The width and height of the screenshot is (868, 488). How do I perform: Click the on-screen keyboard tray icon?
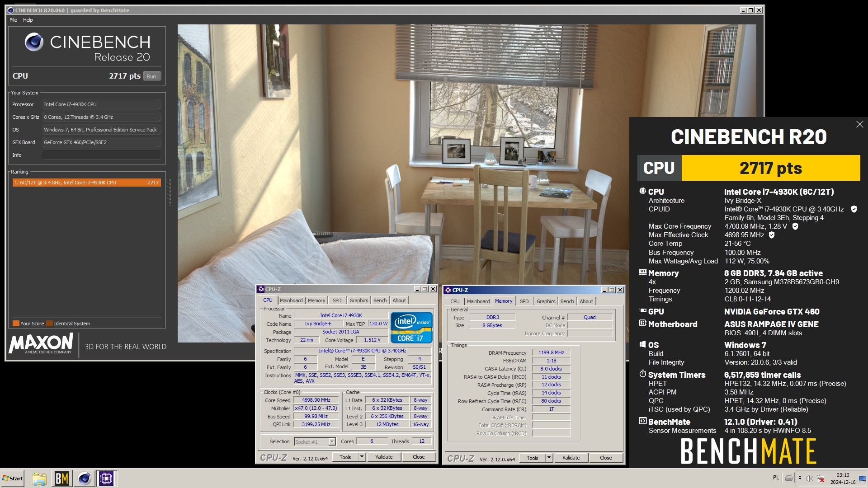point(789,478)
